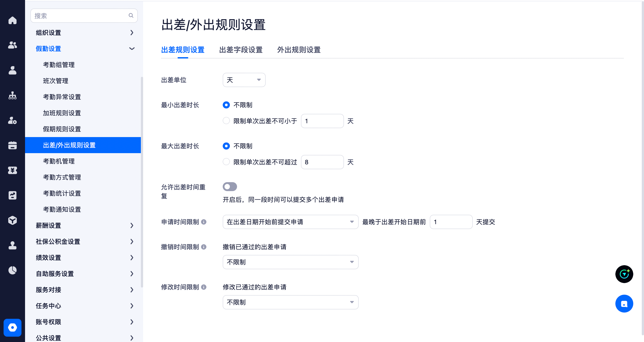Select 限制单次出差不可超过 radio option
The width and height of the screenshot is (644, 342).
(226, 162)
